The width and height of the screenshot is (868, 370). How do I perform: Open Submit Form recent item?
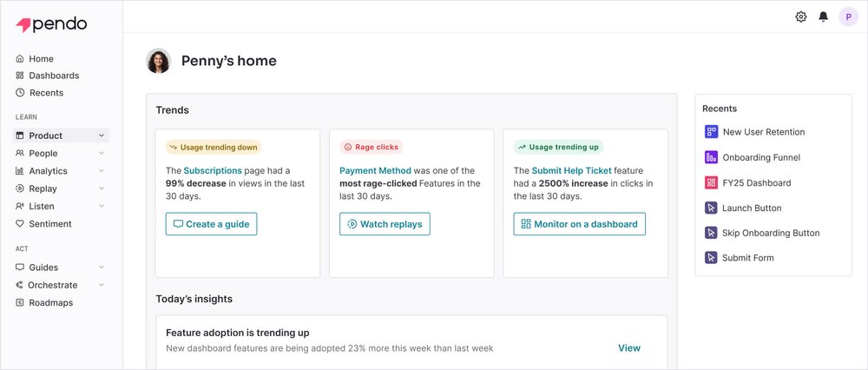[748, 258]
